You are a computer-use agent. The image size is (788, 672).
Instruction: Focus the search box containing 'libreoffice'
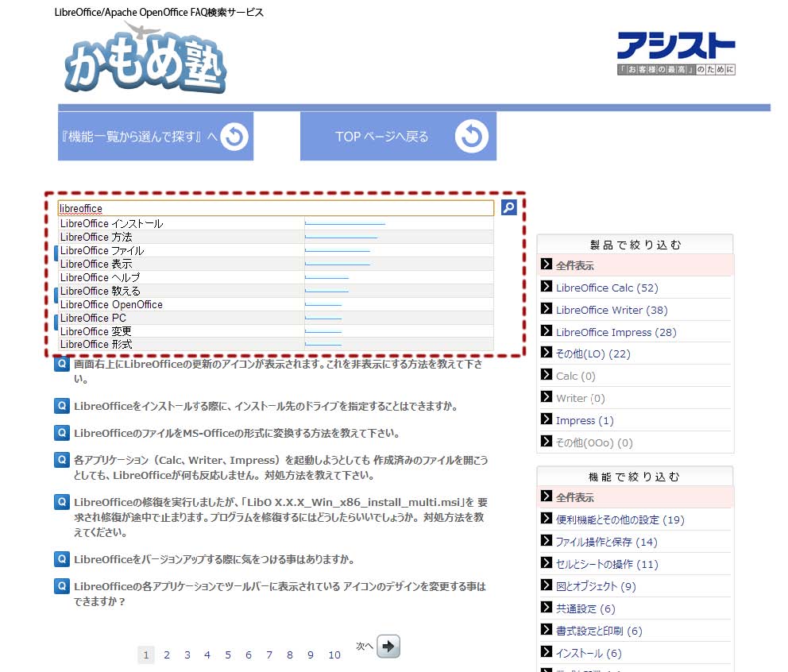tap(276, 208)
